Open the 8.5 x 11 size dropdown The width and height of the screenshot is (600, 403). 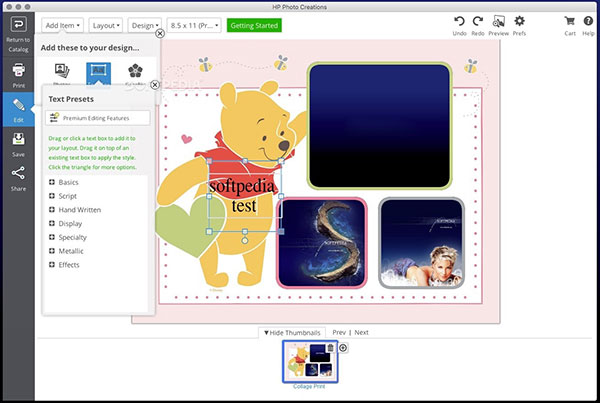194,26
